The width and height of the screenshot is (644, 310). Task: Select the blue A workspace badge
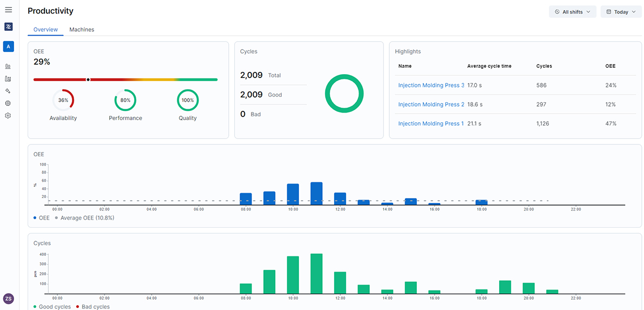coord(8,47)
